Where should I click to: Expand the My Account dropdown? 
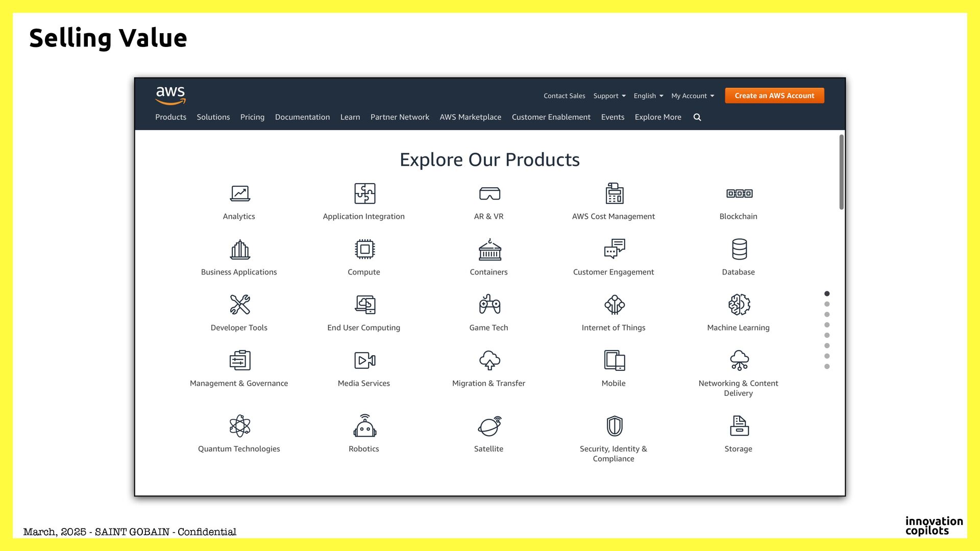click(692, 96)
